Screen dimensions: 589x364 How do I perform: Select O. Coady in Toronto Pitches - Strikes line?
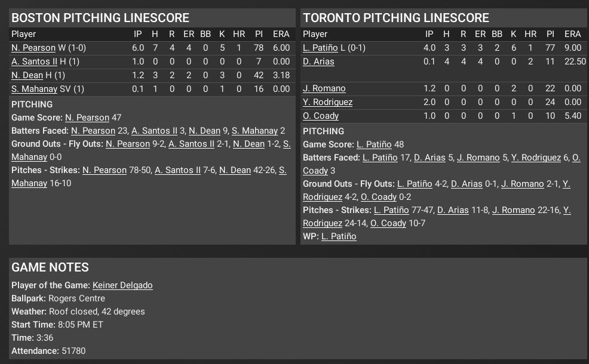[x=388, y=223]
